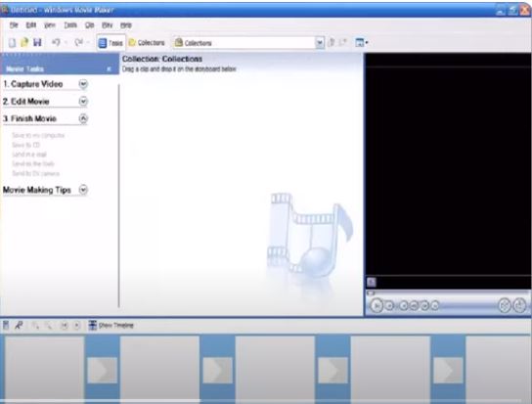532x404 pixels.
Task: Click the Narrate Timeline microphone icon
Action: [x=19, y=325]
